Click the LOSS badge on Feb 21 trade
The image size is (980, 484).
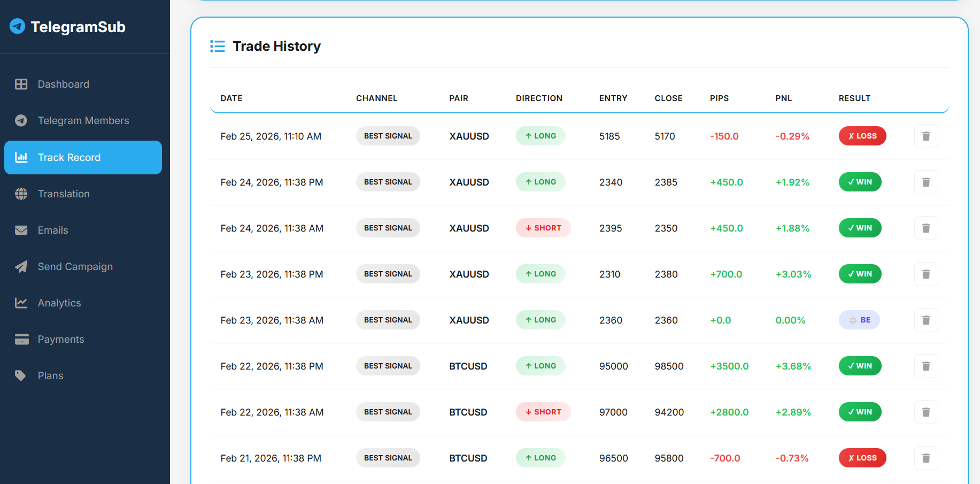tap(862, 458)
